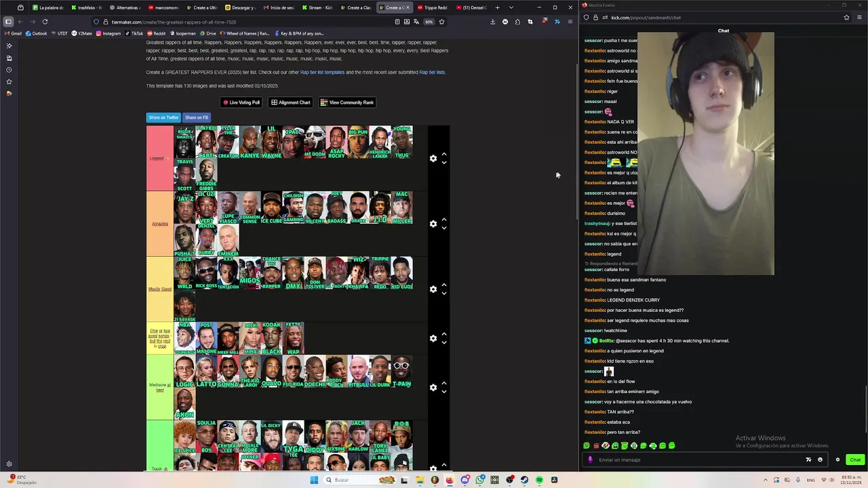Screen dimensions: 868x488
Task: Move the Mostly Good tier row up
Action: point(444,285)
